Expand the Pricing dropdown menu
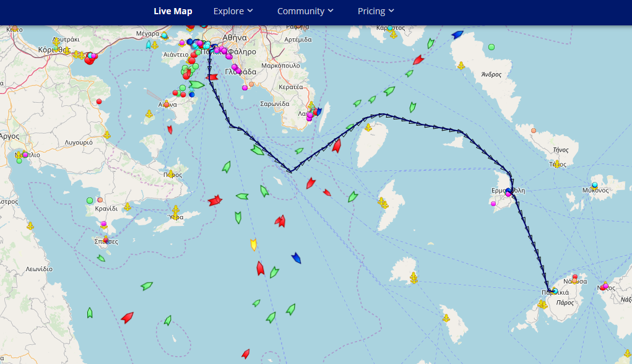This screenshot has height=364, width=632. [376, 11]
